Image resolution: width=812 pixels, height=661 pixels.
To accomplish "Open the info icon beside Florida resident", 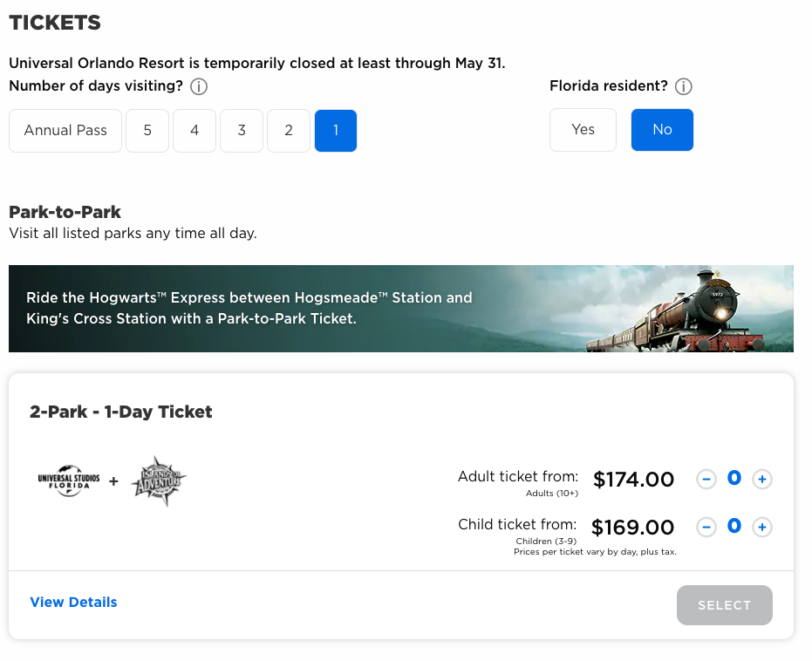I will pos(684,86).
